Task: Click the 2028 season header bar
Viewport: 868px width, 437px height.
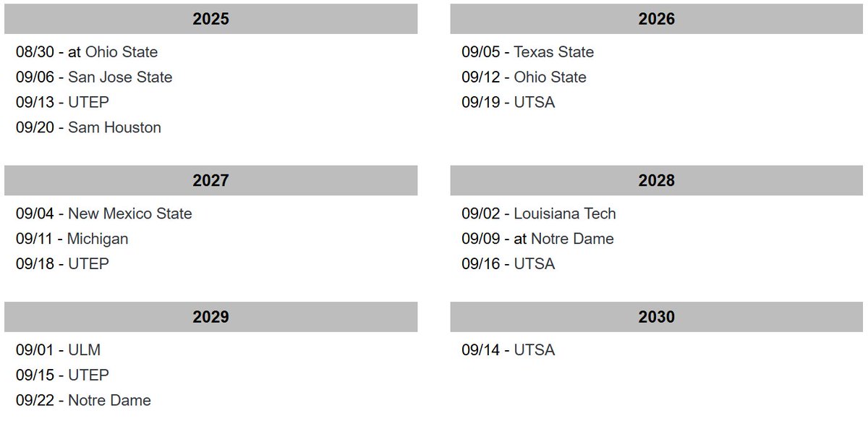Action: pos(656,180)
